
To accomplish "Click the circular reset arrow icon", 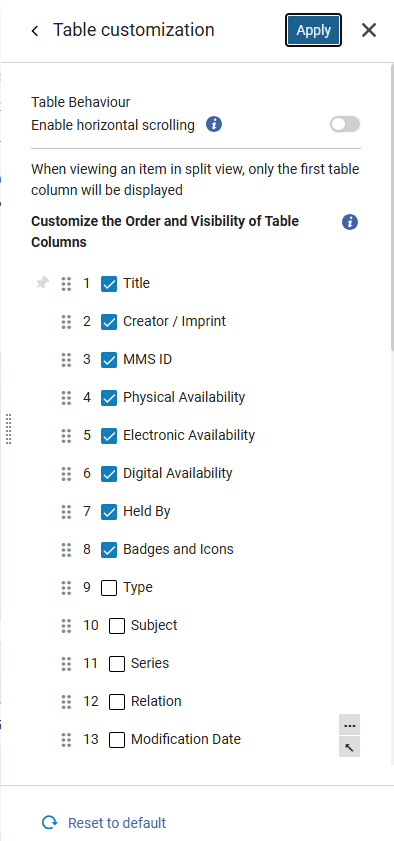I will [50, 822].
